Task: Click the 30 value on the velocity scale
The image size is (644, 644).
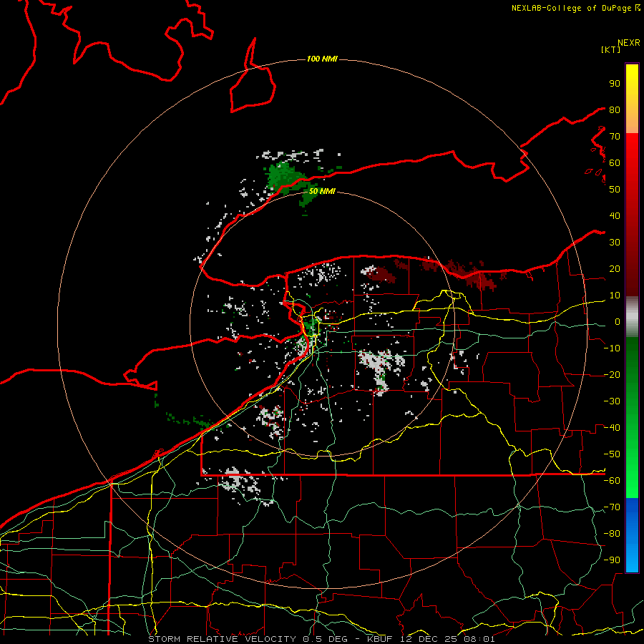Action: click(x=615, y=243)
